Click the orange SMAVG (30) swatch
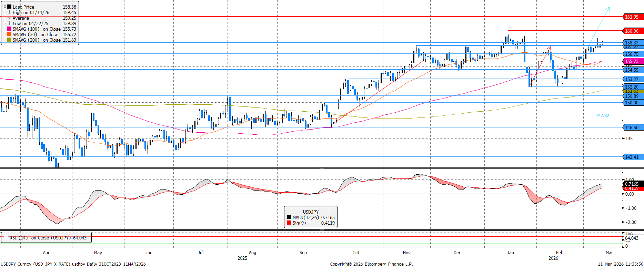This screenshot has width=644, height=267. click(x=9, y=34)
